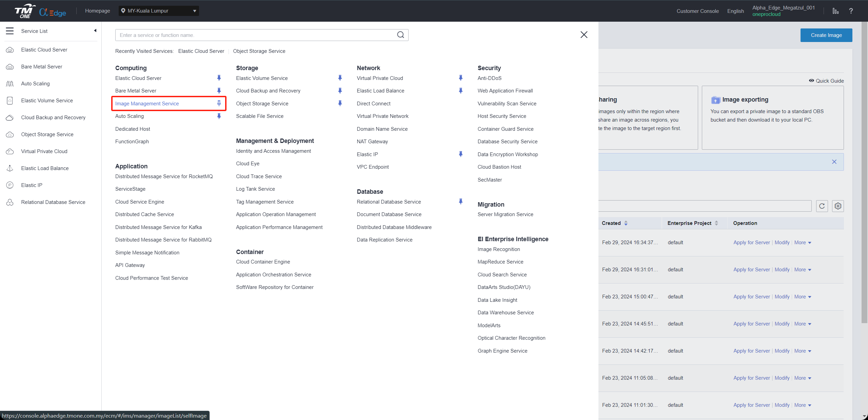Image resolution: width=868 pixels, height=420 pixels.
Task: Unpin Cloud Backup and Recovery in Storage
Action: click(x=340, y=90)
